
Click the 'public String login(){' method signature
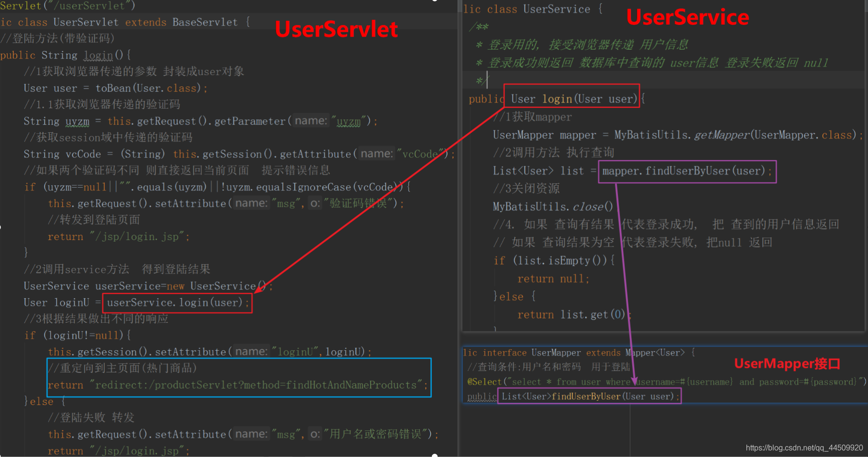[x=65, y=55]
